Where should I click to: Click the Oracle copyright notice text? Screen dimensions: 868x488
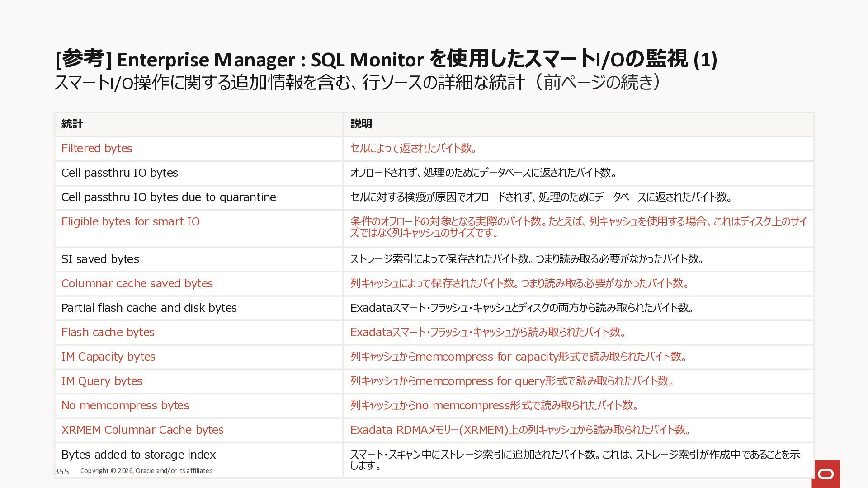(146, 471)
